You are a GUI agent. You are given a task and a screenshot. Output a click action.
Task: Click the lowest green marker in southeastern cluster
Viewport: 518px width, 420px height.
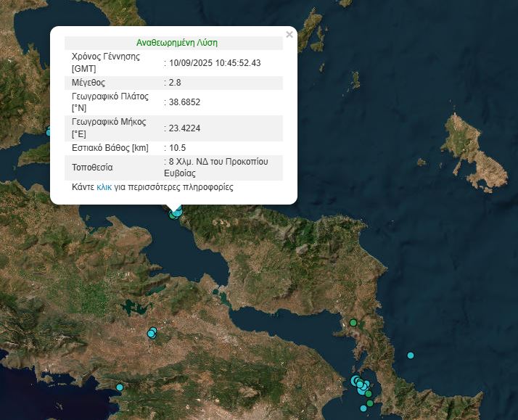click(369, 403)
